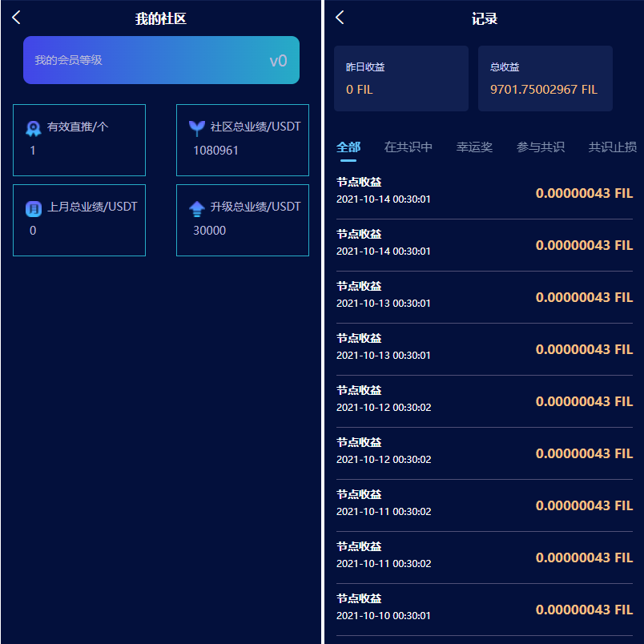Click the 2021-10-10 00:30:01 节点收益 record
The height and width of the screenshot is (644, 644).
click(485, 610)
